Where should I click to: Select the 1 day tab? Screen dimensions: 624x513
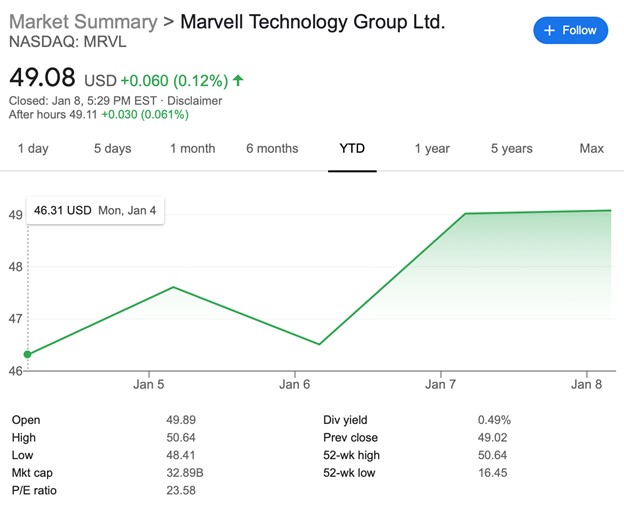pos(32,148)
